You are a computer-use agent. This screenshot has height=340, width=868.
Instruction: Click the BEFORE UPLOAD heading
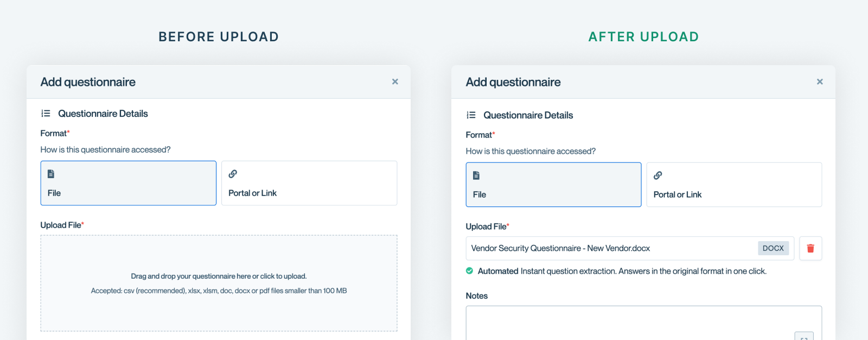click(219, 36)
